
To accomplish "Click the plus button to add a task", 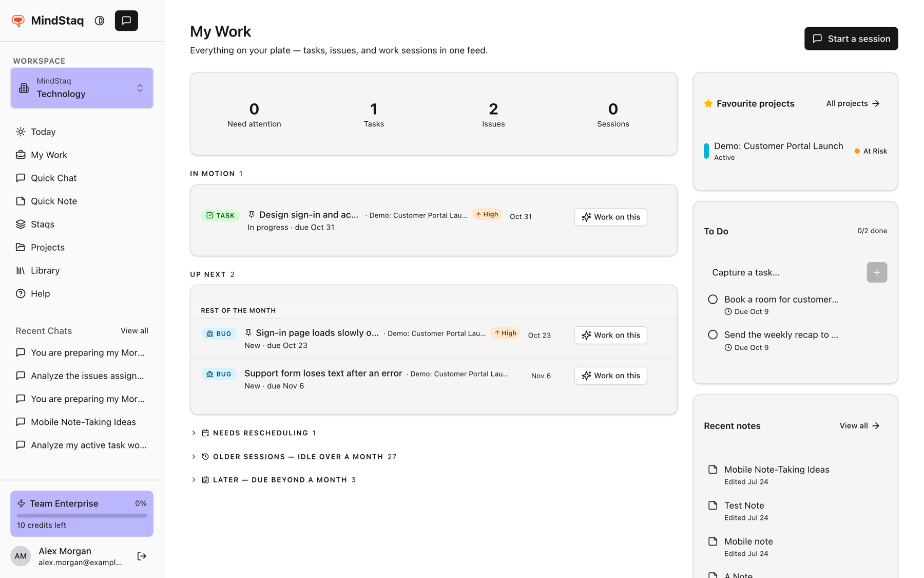I will (877, 272).
